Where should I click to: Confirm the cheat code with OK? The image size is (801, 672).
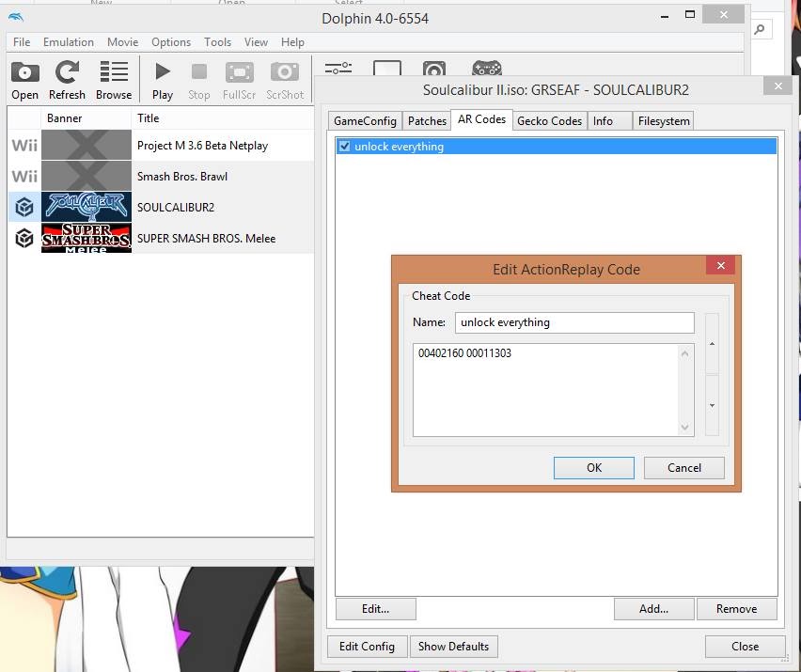pos(594,468)
